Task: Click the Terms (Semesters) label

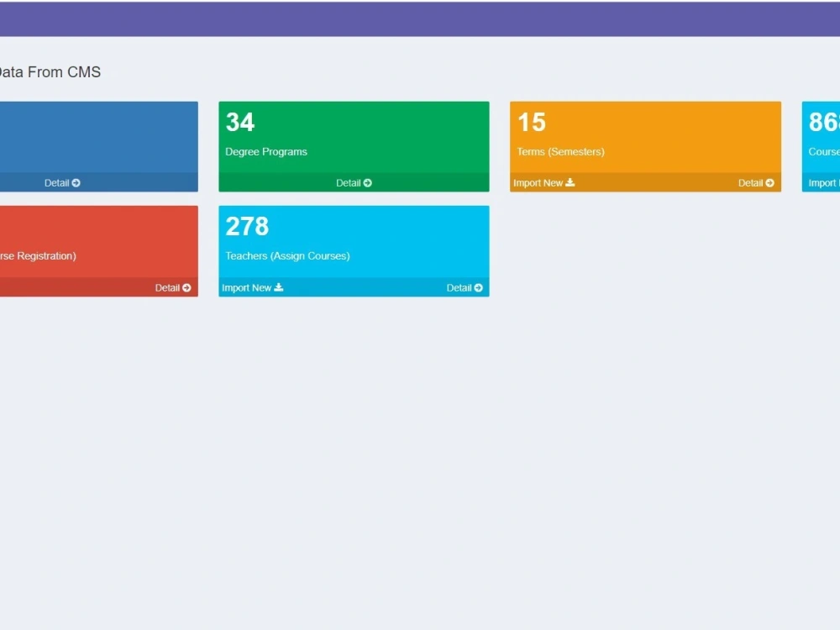Action: pos(560,151)
